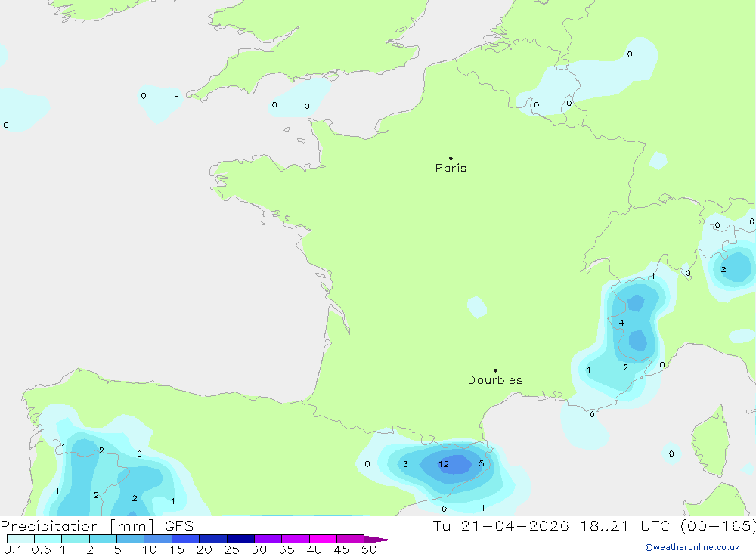Pick the 5–10 mm legend swatch
The width and height of the screenshot is (756, 554).
pyautogui.click(x=130, y=539)
